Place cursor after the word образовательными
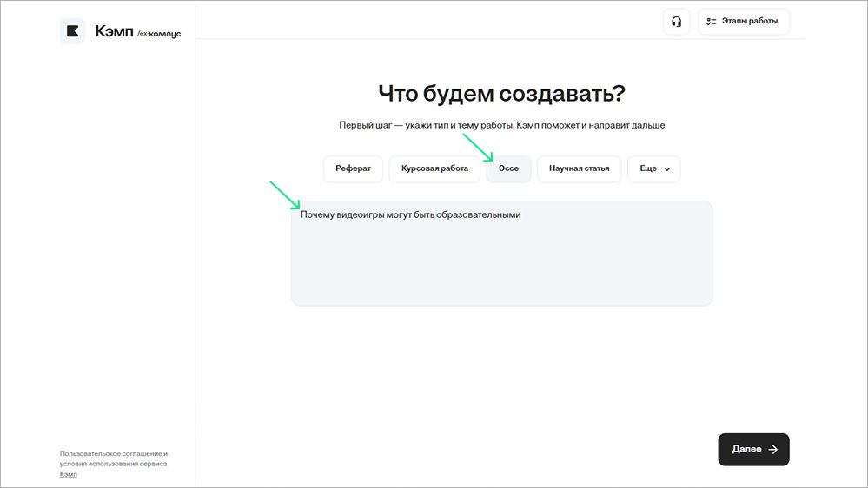The image size is (868, 488). click(x=521, y=215)
